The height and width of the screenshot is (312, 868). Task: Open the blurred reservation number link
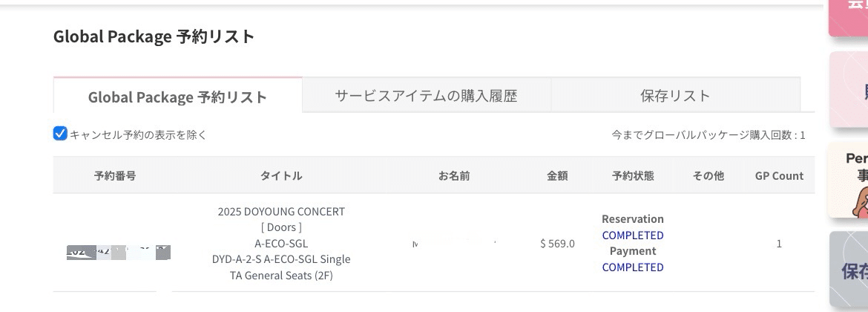pos(119,252)
